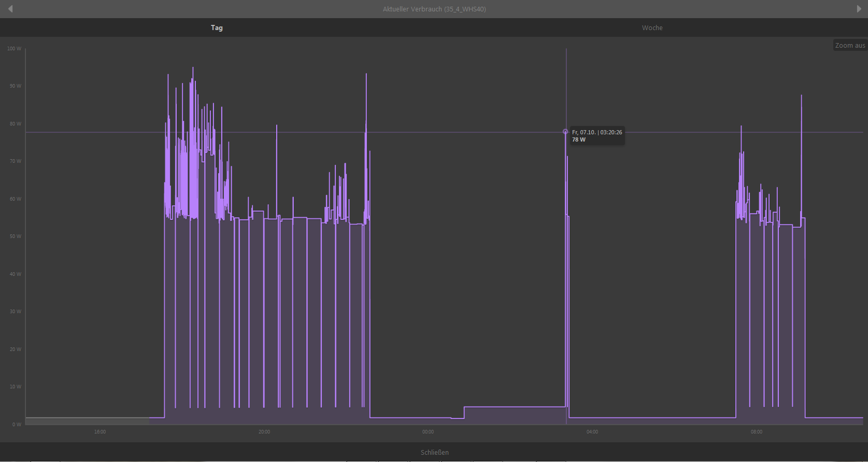
Task: Click the 80 W axis label
Action: (15, 124)
